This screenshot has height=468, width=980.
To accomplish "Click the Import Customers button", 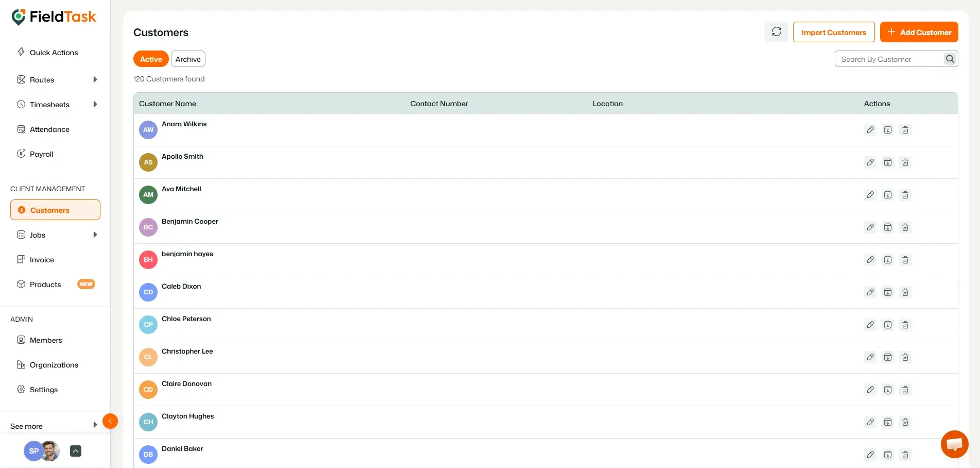I will [834, 32].
